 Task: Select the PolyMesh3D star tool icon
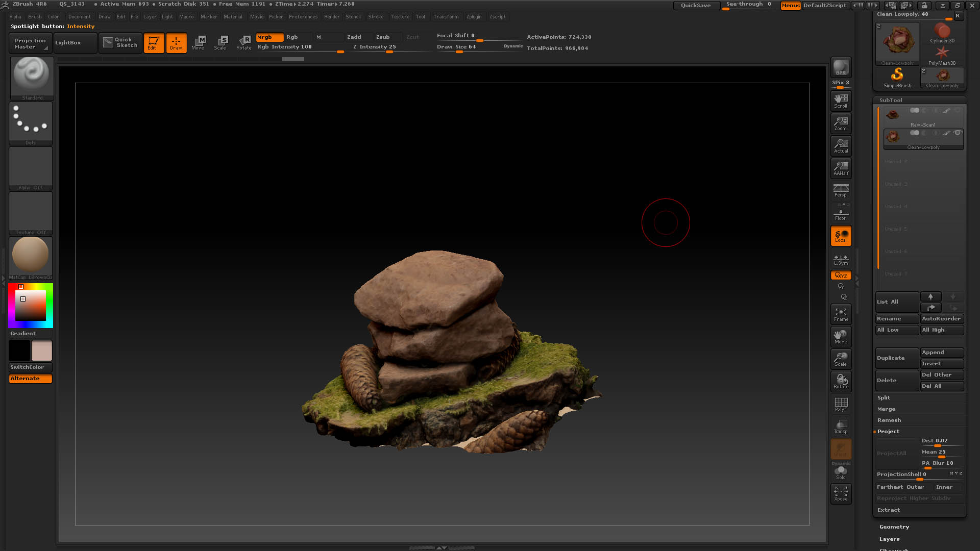(942, 56)
